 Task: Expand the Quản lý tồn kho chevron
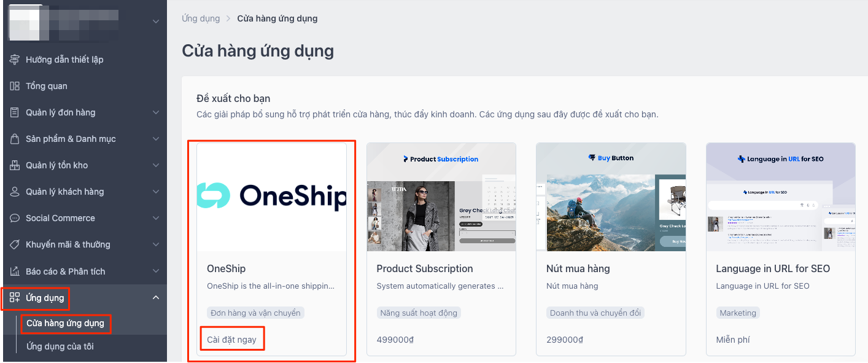[156, 165]
